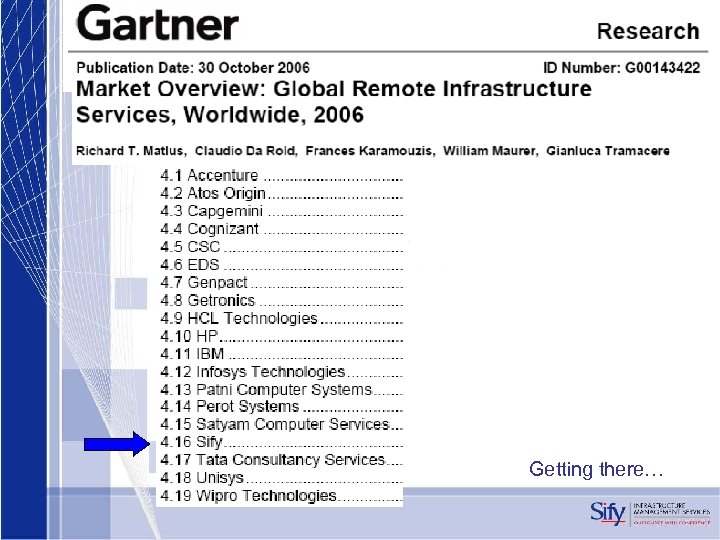Select the '4.13 Patni Computer Systems' entry

pyautogui.click(x=281, y=389)
